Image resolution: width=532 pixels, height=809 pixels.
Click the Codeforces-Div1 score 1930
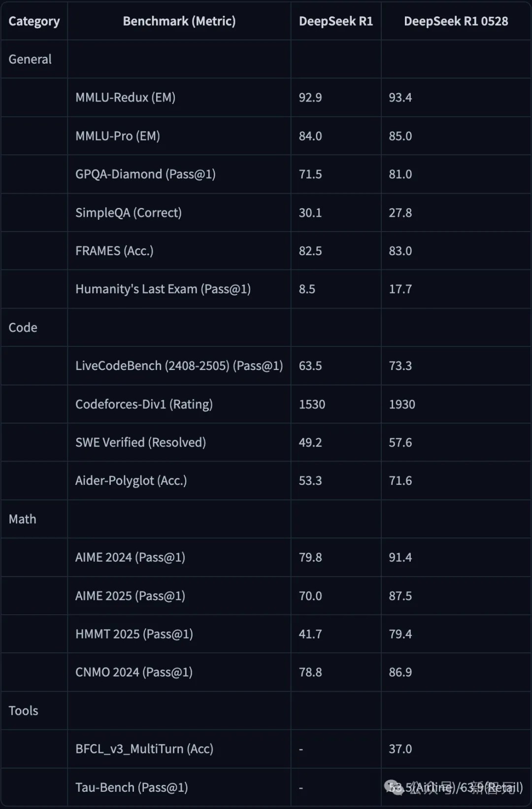[x=402, y=404]
